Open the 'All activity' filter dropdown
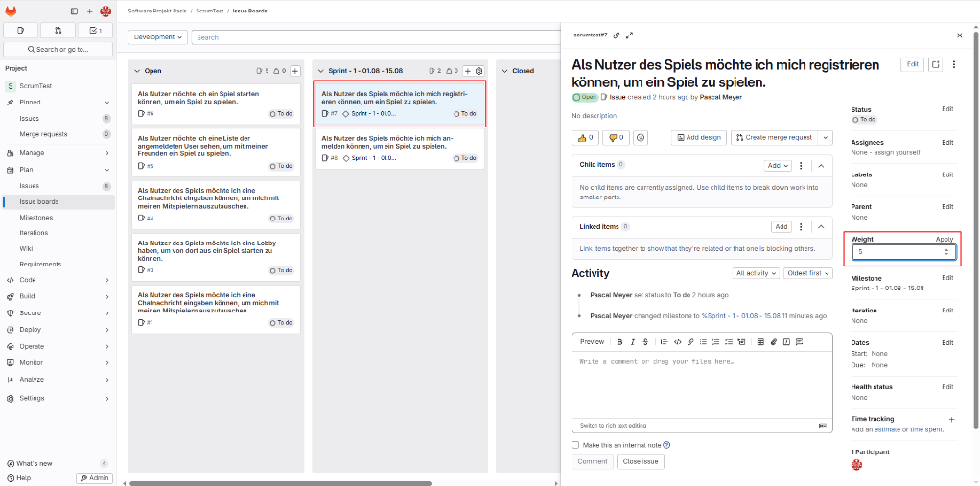The image size is (980, 486). (x=757, y=273)
